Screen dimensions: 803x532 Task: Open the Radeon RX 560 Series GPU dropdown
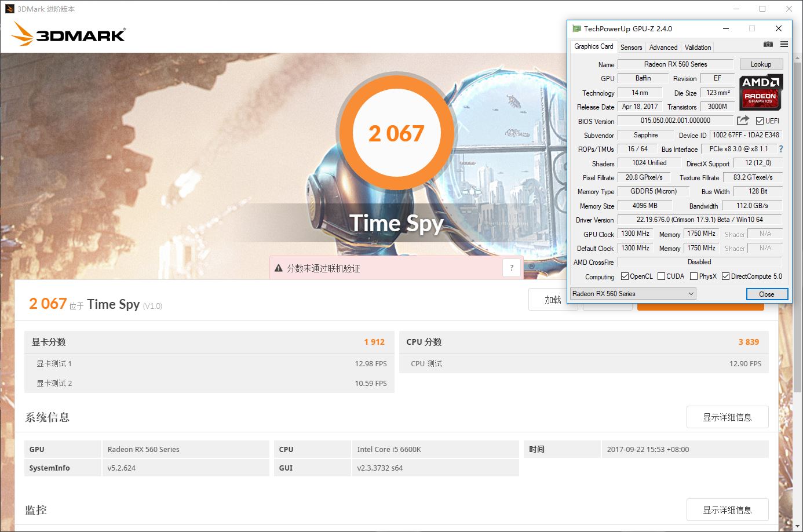coord(633,294)
